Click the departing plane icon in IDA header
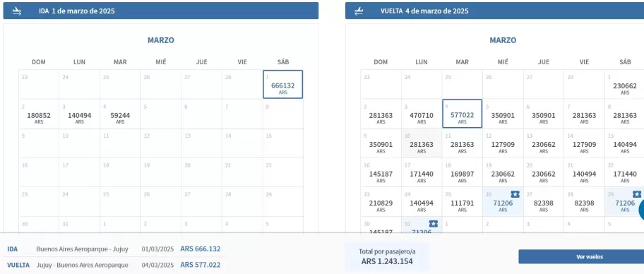Screen dimensions: 644x274 pos(17,11)
